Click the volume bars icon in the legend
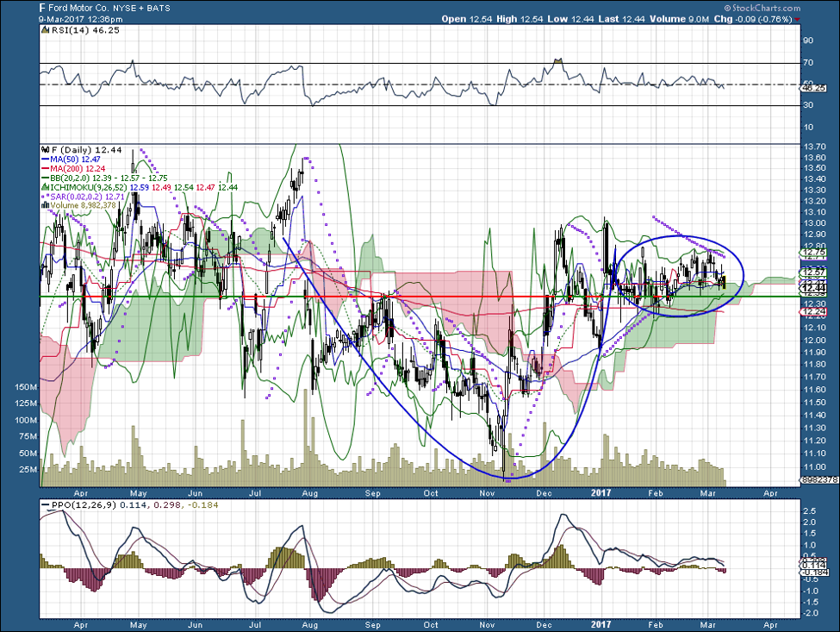This screenshot has width=840, height=632. point(46,206)
